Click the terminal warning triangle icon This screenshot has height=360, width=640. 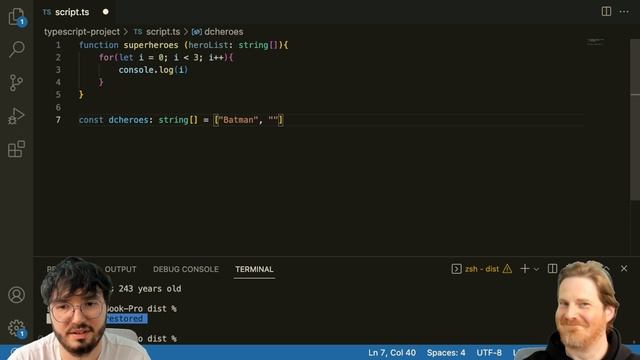click(x=507, y=269)
